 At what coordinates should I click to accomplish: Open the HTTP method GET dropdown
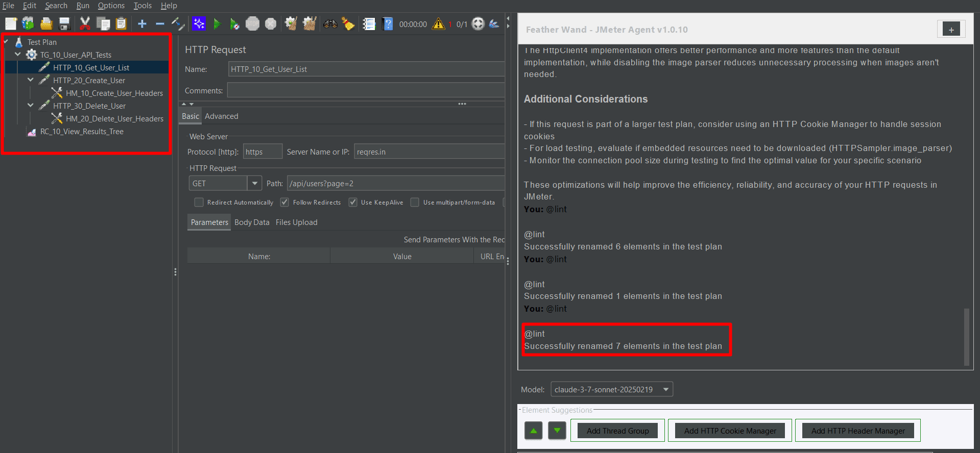[x=254, y=183]
